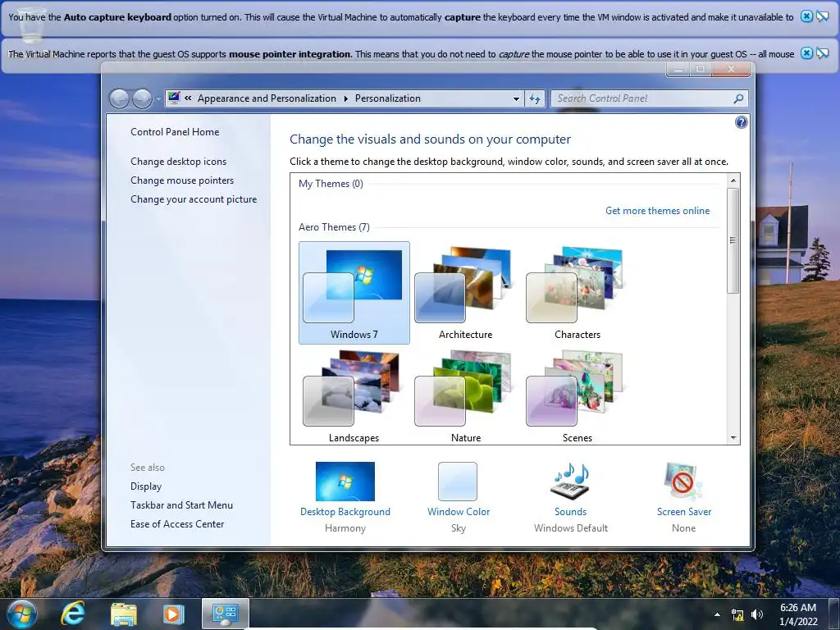
Task: Click the Sounds link text
Action: (x=571, y=512)
